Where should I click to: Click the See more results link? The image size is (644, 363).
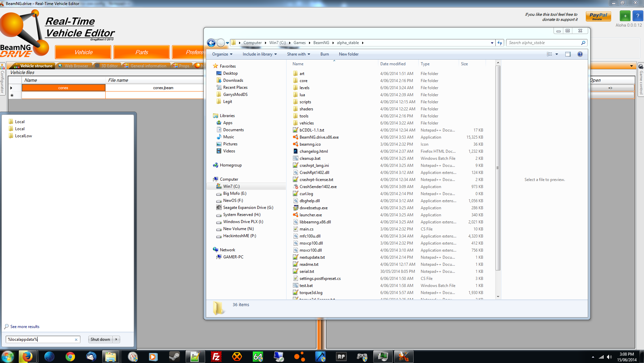[25, 327]
